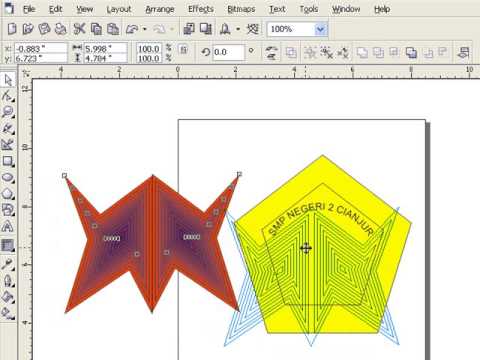Click the Simplify shaping icon
Image resolution: width=480 pixels, height=360 pixels.
point(411,53)
